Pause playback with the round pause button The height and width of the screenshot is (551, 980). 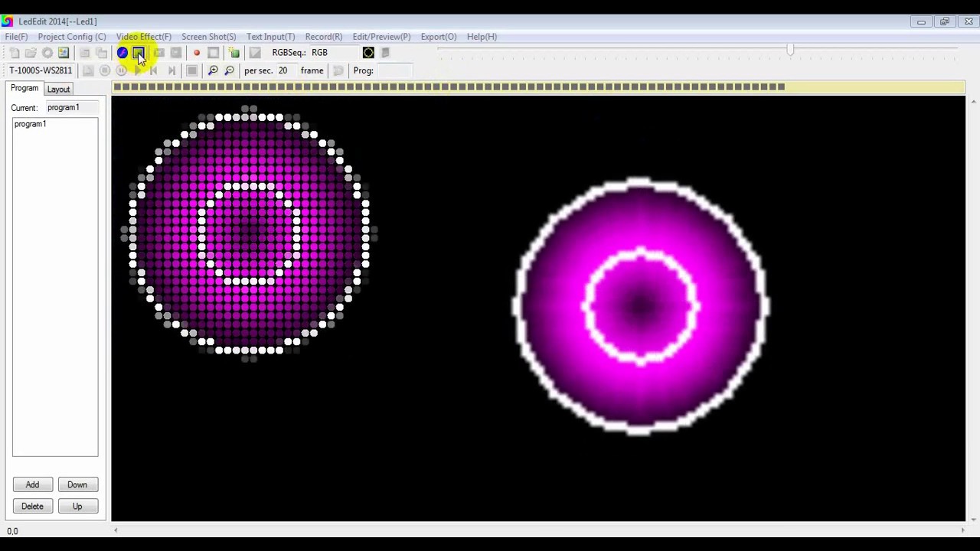(x=121, y=70)
